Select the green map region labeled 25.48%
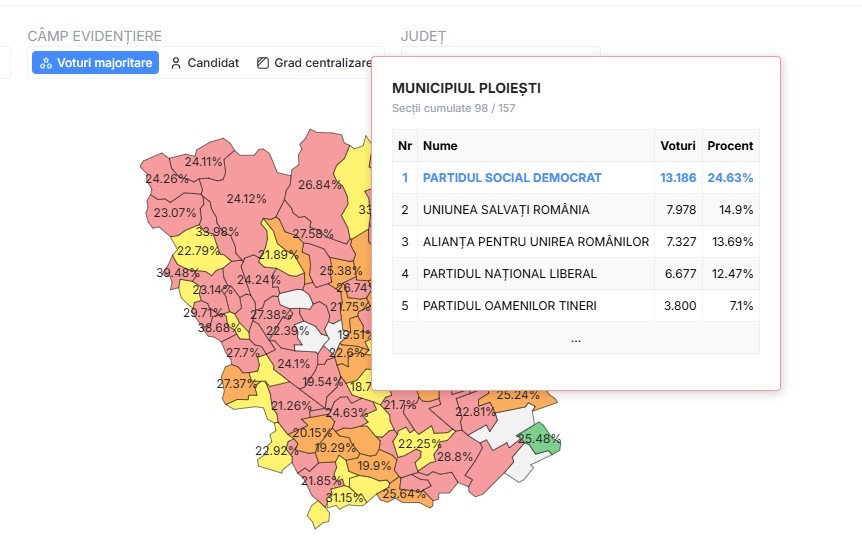Viewport: 862px width, 558px height. coord(541,439)
